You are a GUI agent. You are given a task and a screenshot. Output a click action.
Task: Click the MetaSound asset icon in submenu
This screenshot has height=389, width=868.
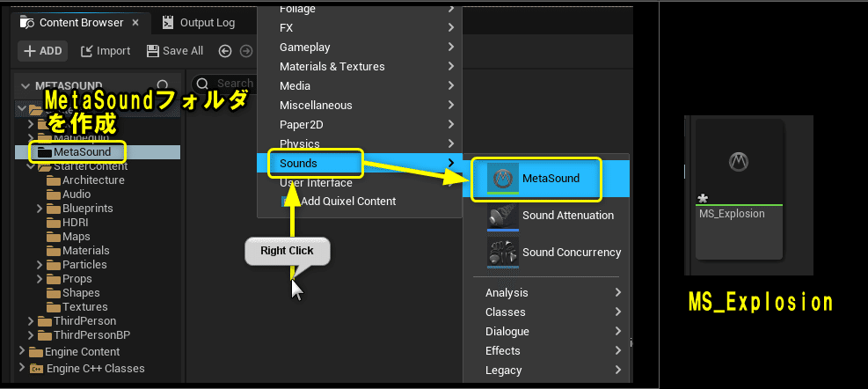point(503,179)
